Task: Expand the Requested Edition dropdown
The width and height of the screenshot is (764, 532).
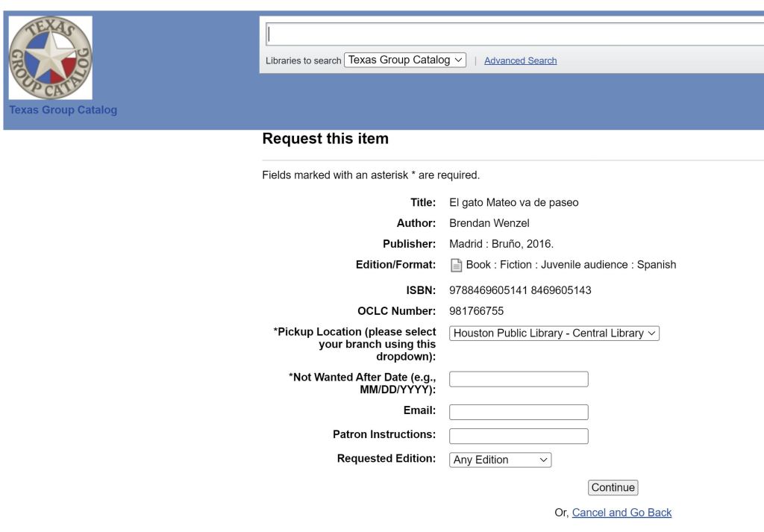Action: coord(500,460)
